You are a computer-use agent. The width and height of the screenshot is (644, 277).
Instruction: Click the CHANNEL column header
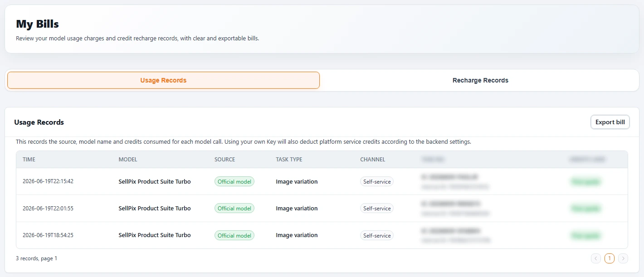(373, 160)
